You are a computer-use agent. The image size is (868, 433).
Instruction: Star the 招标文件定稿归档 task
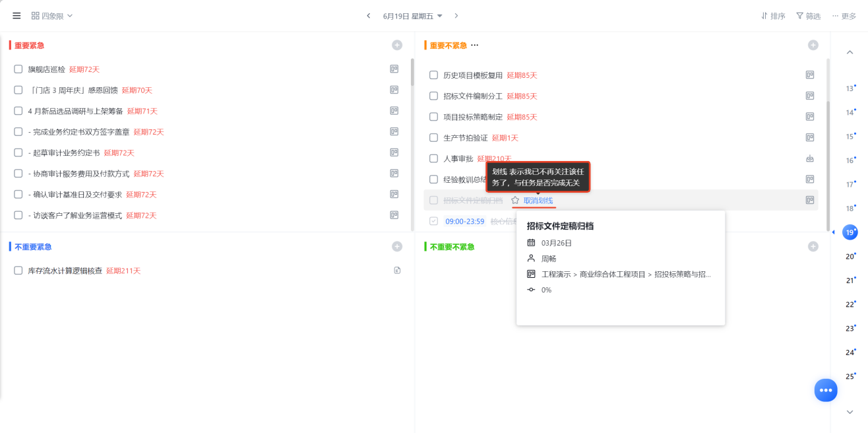(515, 200)
